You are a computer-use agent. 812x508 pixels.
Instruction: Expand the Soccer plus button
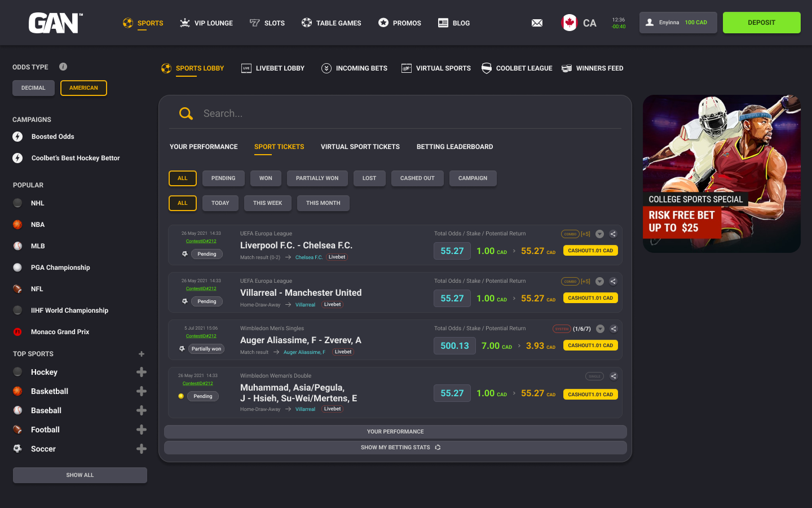142,449
